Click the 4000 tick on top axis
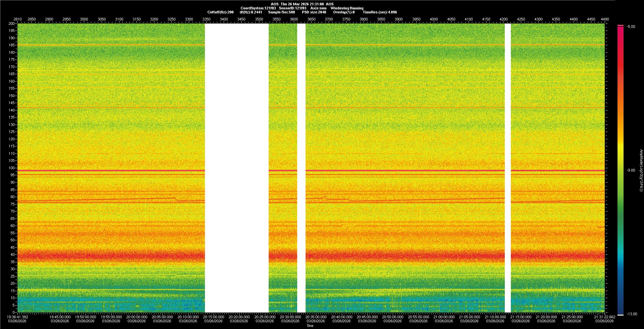Screen dimensions: 644x329 434,19
